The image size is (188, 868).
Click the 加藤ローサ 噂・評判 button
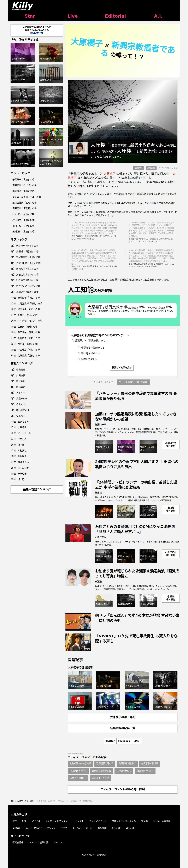click(x=171, y=444)
